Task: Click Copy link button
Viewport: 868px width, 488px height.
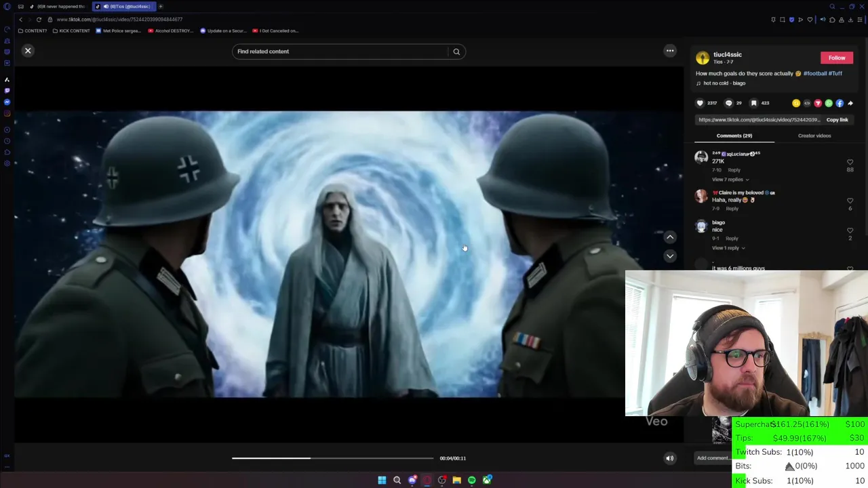Action: click(x=837, y=120)
